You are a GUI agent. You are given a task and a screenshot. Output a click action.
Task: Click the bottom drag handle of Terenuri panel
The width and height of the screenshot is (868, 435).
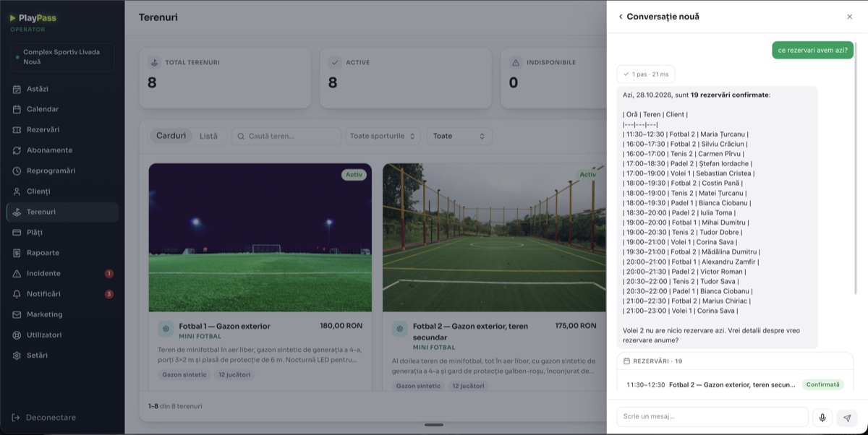click(434, 425)
